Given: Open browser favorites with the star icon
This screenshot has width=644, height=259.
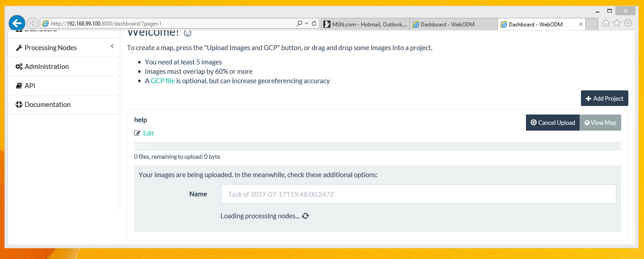Looking at the screenshot, I should (617, 22).
